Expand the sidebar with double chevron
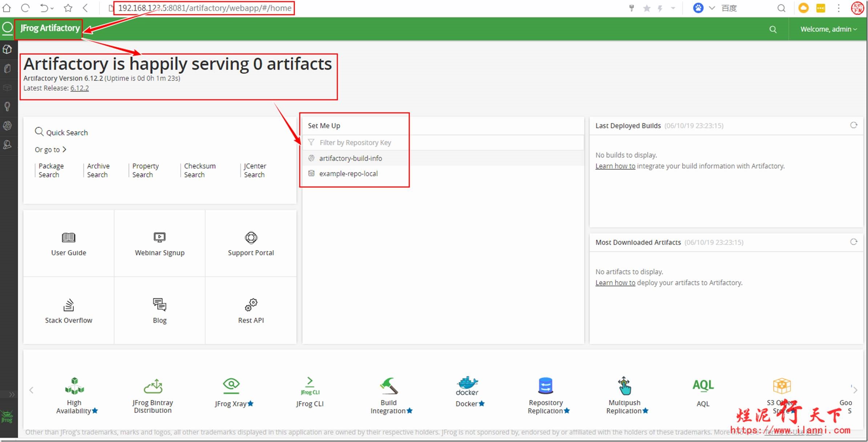 pos(12,394)
